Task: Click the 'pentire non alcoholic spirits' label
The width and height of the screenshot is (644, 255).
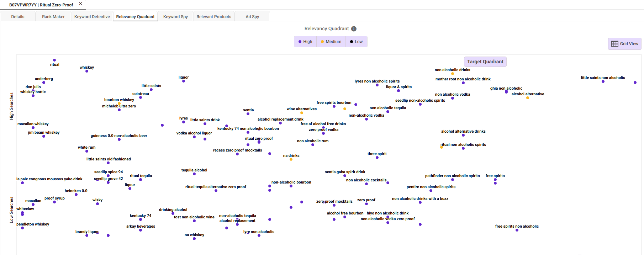Action: (431, 187)
